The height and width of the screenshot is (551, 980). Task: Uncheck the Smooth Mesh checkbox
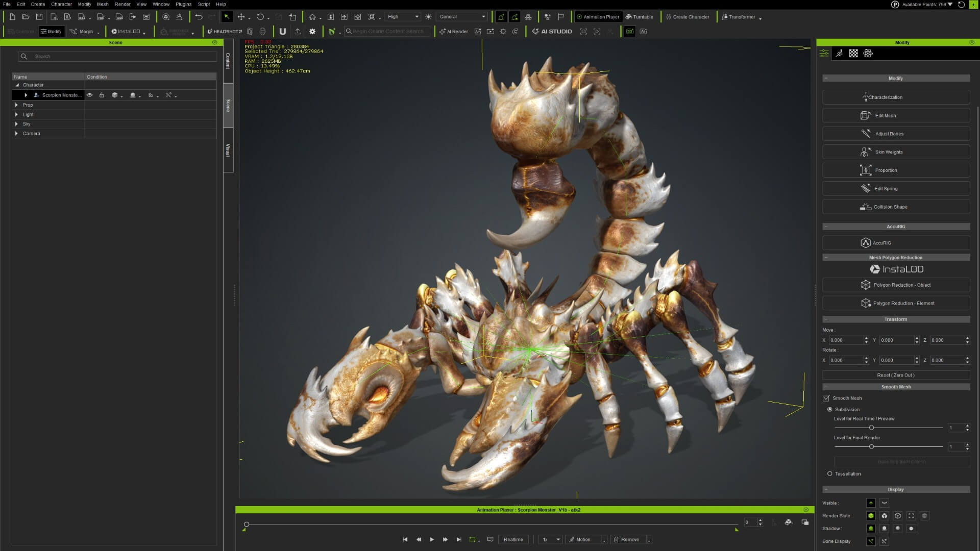point(826,398)
